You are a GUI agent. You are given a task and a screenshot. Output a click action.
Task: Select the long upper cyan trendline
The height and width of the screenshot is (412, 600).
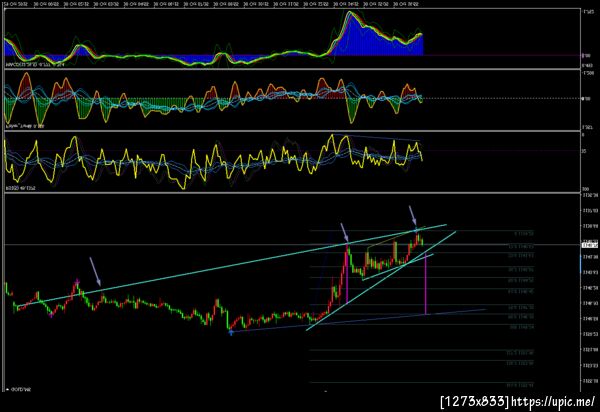coord(232,265)
